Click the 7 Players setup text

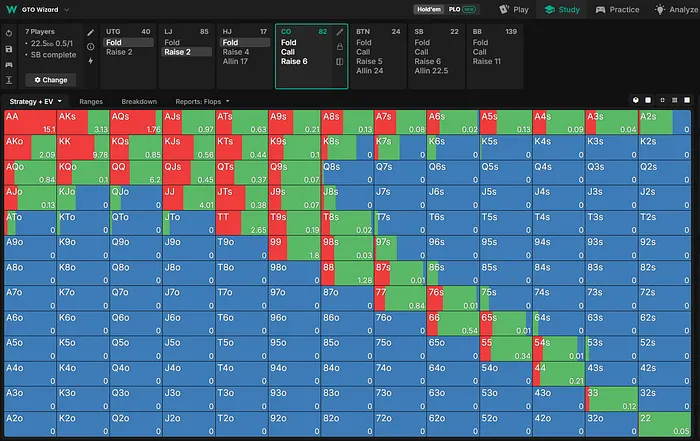pyautogui.click(x=40, y=32)
